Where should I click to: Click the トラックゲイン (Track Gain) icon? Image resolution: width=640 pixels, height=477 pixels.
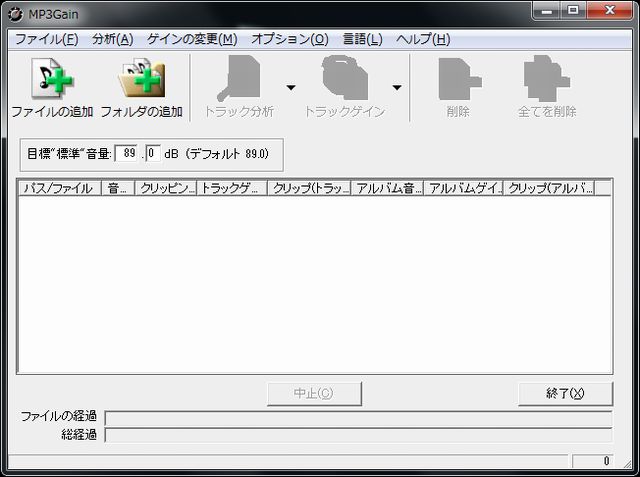point(345,78)
